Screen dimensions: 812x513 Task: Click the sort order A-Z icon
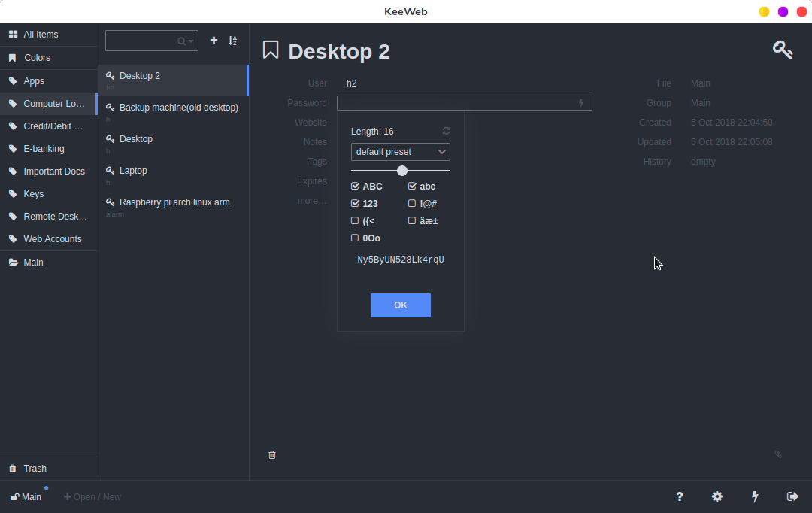(233, 41)
